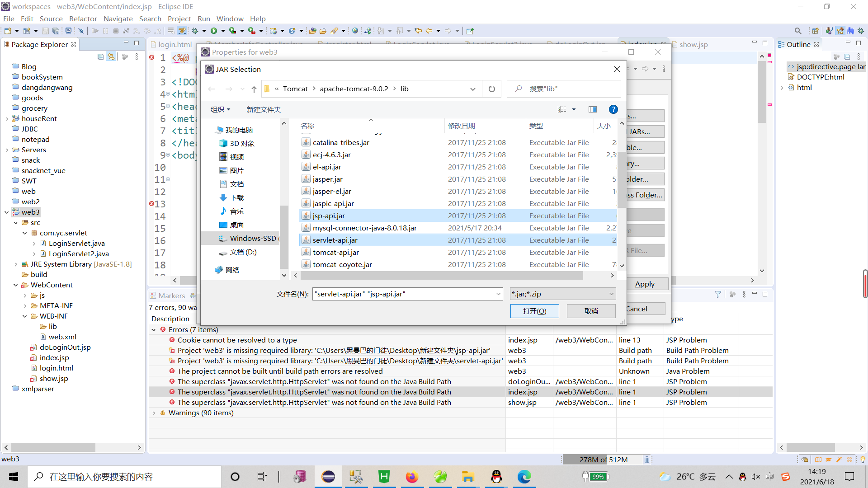Open Package Explorer view menu dots
The image size is (868, 488).
tap(137, 56)
